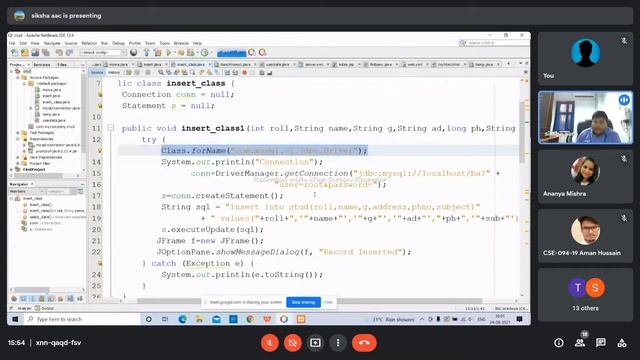Screen dimensions: 640x360
Task: Focus the Windows taskbar search box
Action: pyautogui.click(x=82, y=319)
